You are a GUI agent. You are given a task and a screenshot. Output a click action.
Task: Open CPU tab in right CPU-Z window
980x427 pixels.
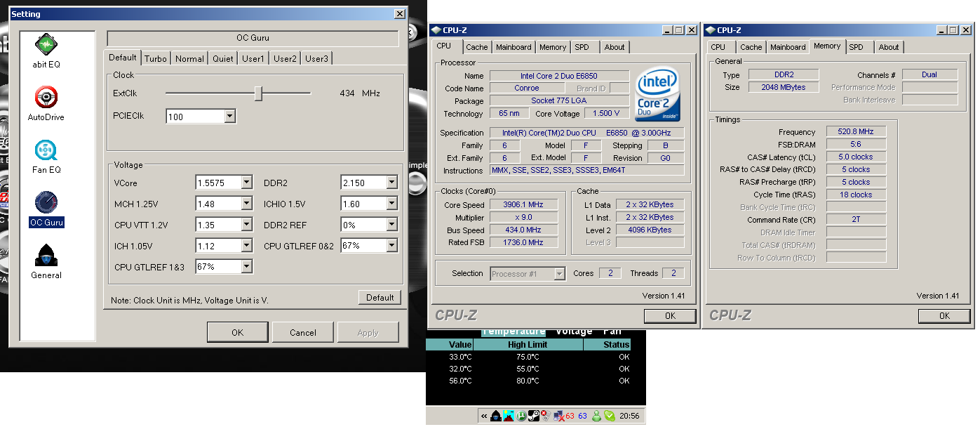click(718, 47)
